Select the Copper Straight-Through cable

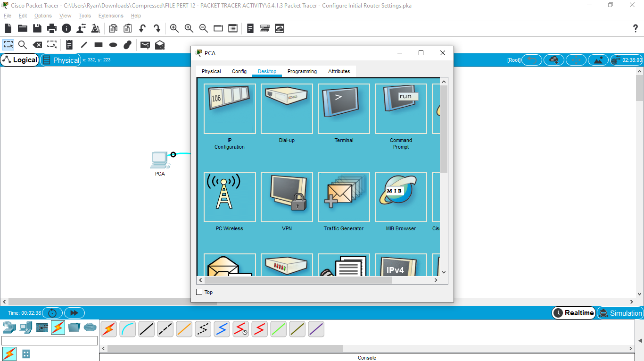click(147, 329)
